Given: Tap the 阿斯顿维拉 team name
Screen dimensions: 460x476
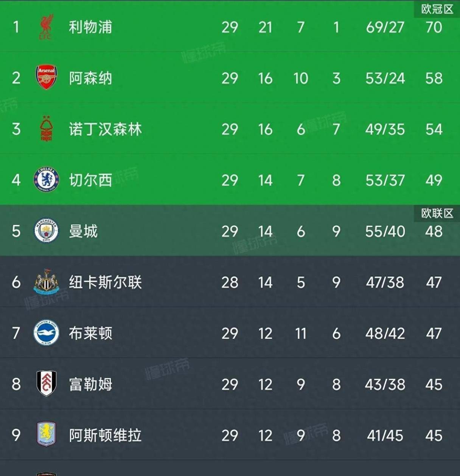Looking at the screenshot, I should [x=105, y=436].
